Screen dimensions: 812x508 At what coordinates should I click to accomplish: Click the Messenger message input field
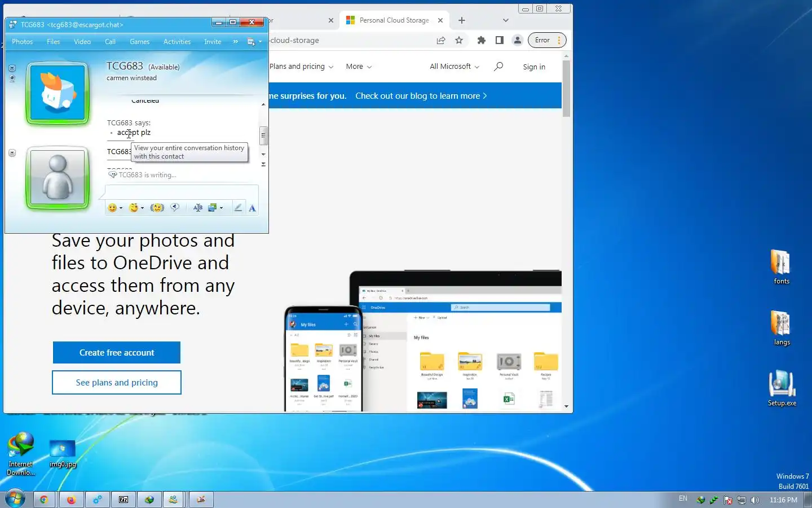click(x=182, y=192)
